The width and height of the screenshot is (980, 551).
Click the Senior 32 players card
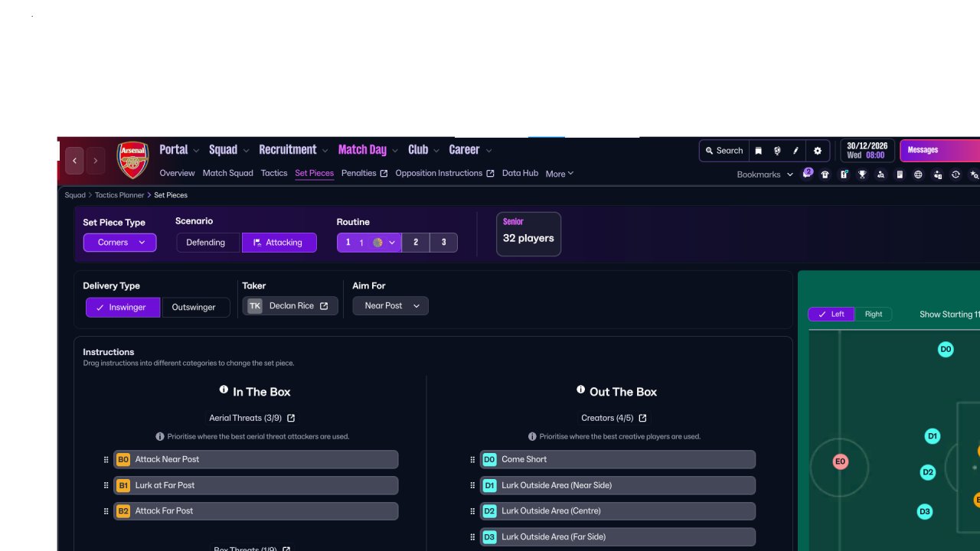click(528, 234)
